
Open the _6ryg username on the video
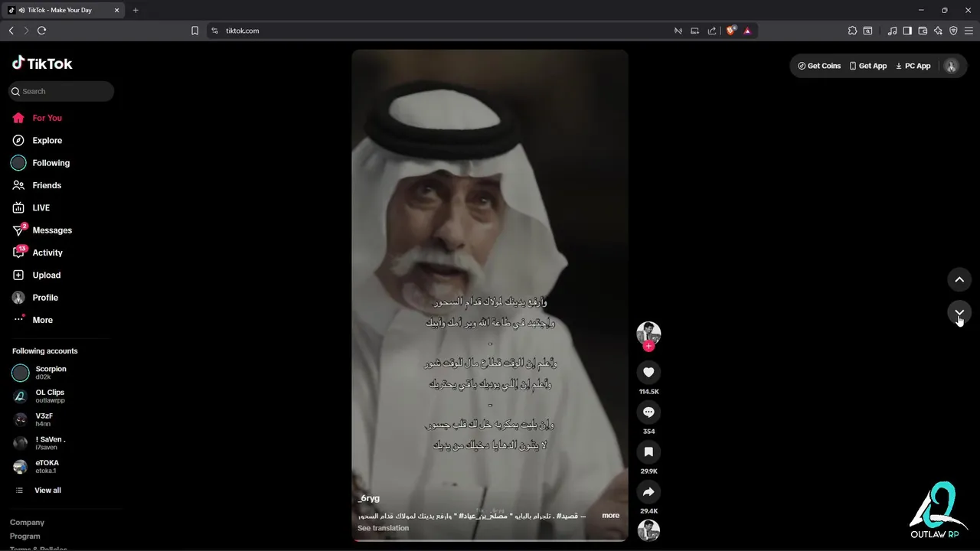(369, 498)
